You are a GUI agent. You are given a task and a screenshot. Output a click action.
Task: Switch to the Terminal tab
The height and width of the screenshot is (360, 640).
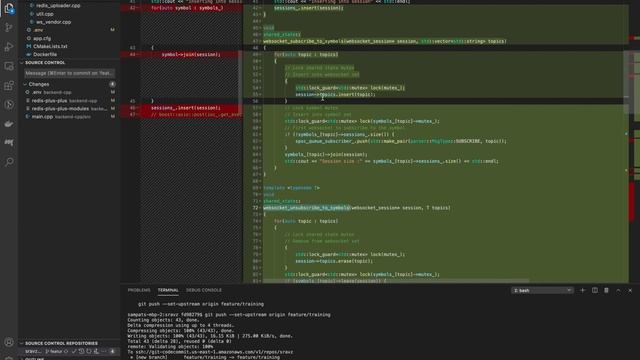(x=168, y=290)
